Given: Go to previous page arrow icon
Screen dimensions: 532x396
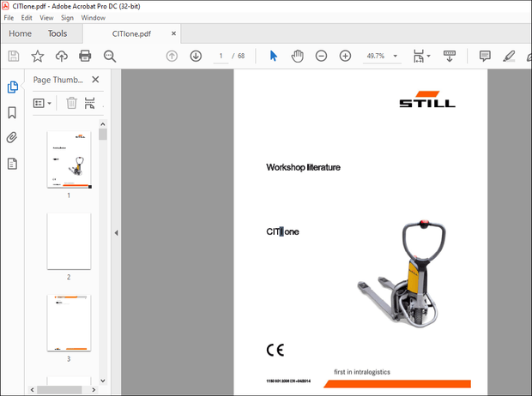Looking at the screenshot, I should [x=172, y=56].
